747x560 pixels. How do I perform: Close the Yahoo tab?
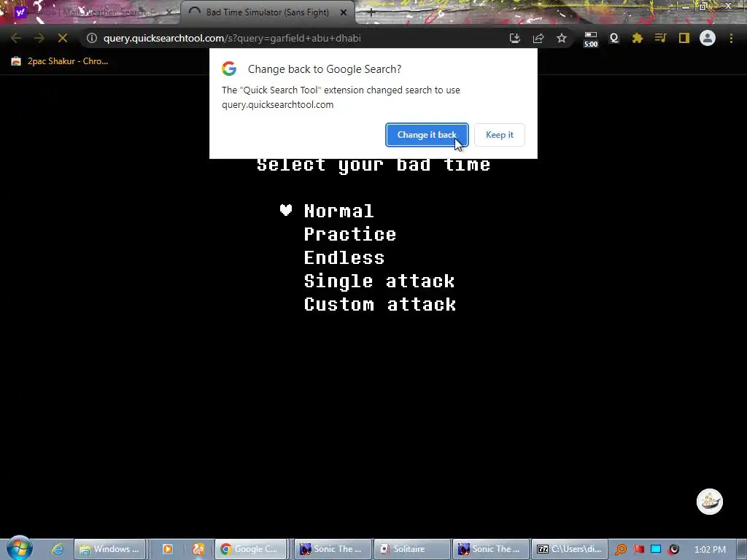tap(169, 12)
